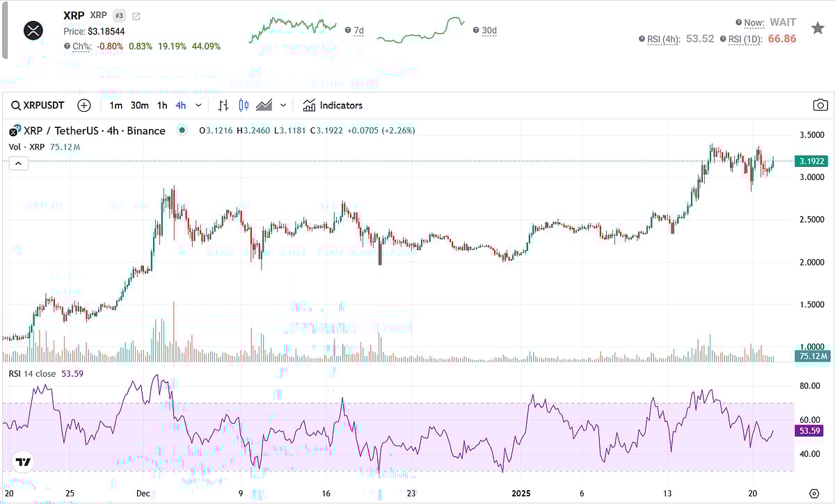835x504 pixels.
Task: Select the candlestick chart style icon
Action: click(244, 106)
